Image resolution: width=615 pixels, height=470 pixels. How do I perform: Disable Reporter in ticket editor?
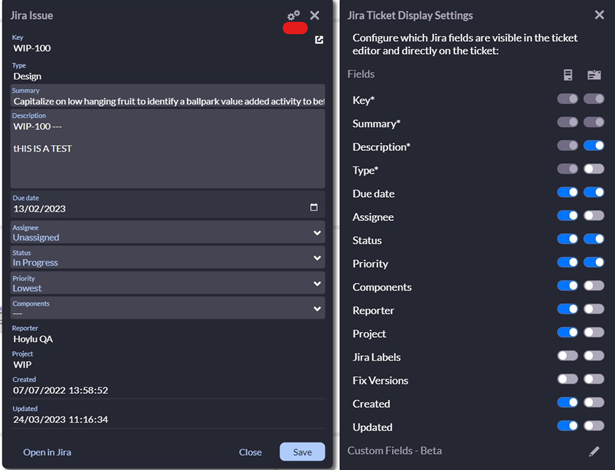567,309
